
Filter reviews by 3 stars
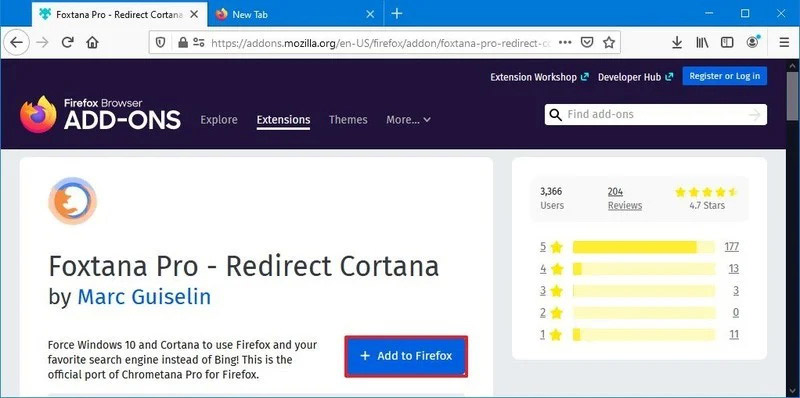(551, 291)
